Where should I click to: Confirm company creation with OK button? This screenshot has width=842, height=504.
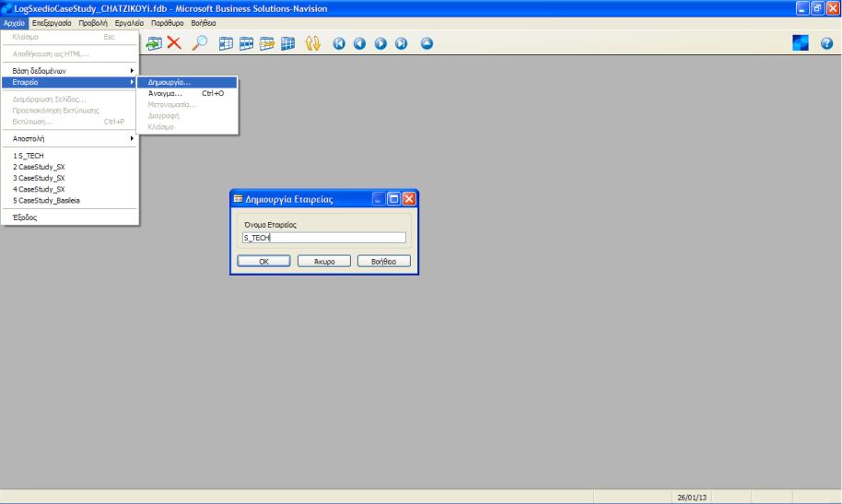[x=263, y=261]
